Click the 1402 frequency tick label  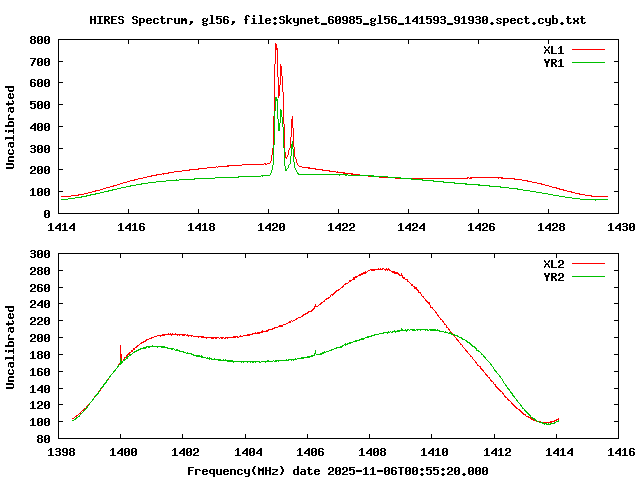pyautogui.click(x=185, y=452)
